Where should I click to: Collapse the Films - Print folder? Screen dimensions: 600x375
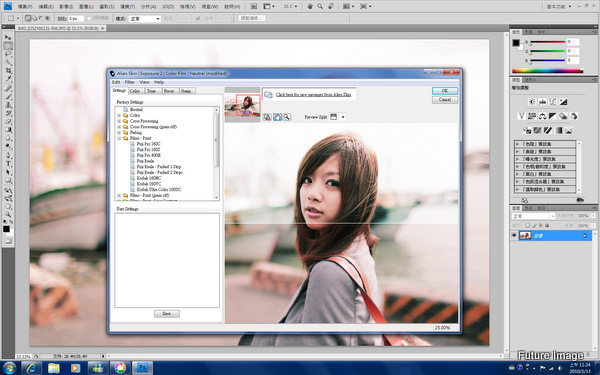[x=119, y=138]
